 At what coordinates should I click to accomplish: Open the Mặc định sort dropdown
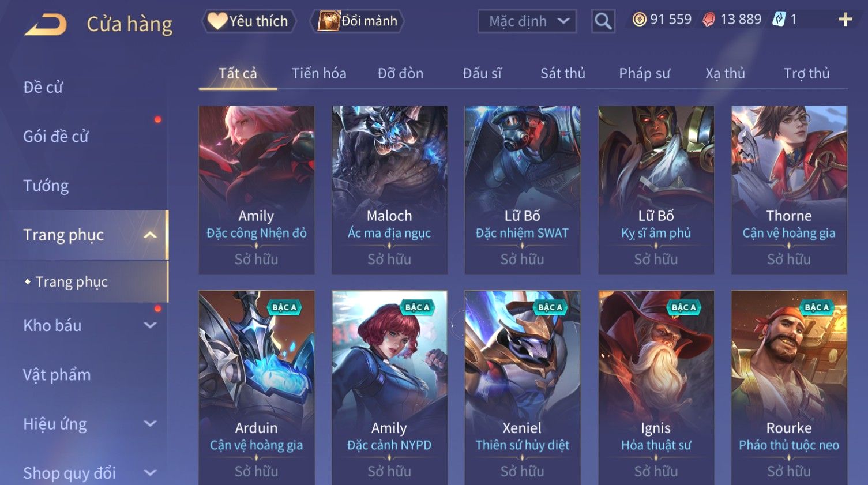pyautogui.click(x=527, y=21)
